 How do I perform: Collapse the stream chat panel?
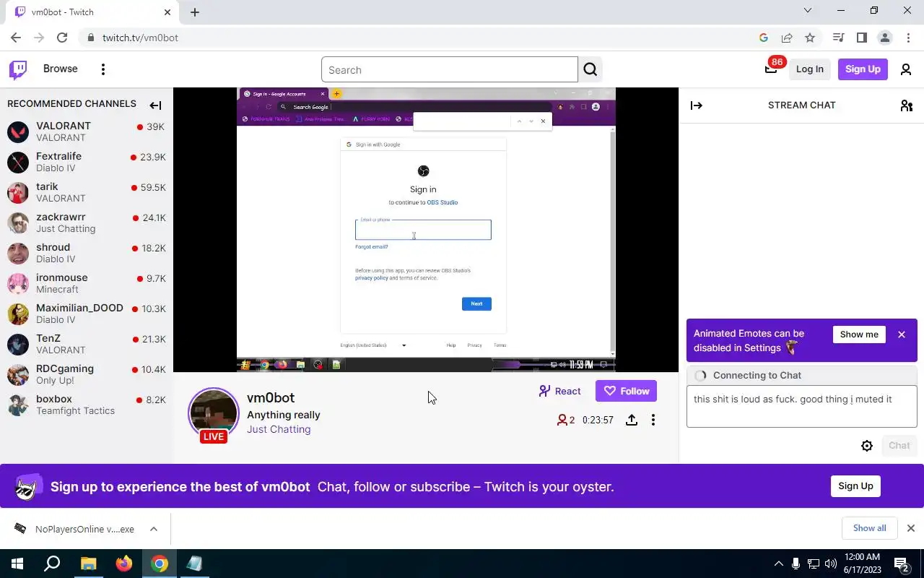point(697,105)
